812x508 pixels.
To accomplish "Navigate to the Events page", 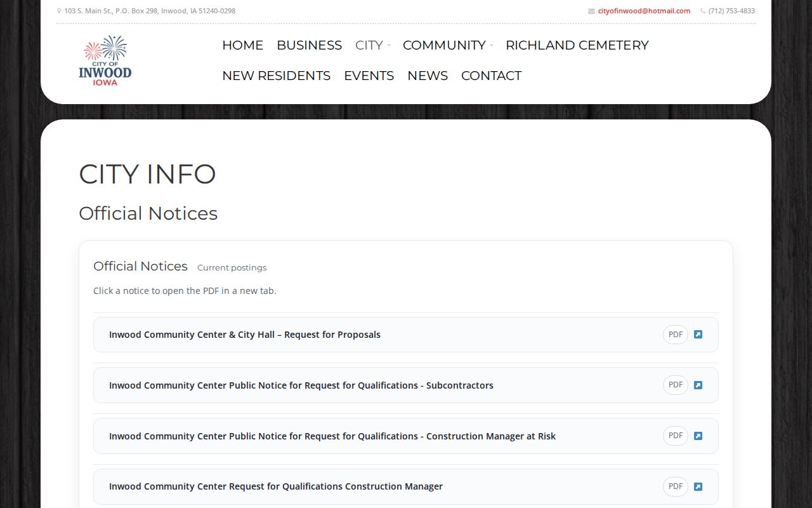I will pos(369,76).
